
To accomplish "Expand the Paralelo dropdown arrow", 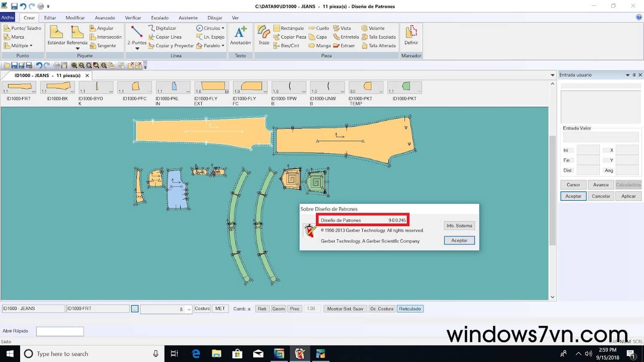I will [223, 45].
